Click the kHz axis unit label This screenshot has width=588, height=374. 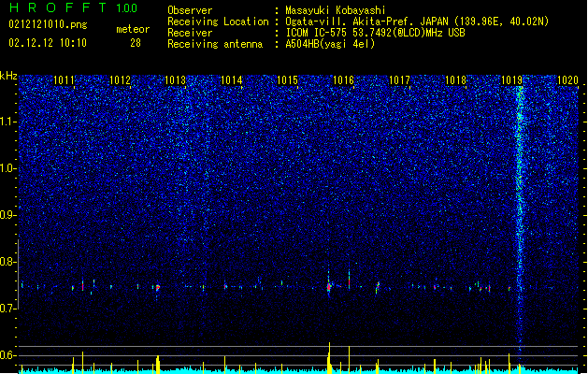(x=8, y=76)
